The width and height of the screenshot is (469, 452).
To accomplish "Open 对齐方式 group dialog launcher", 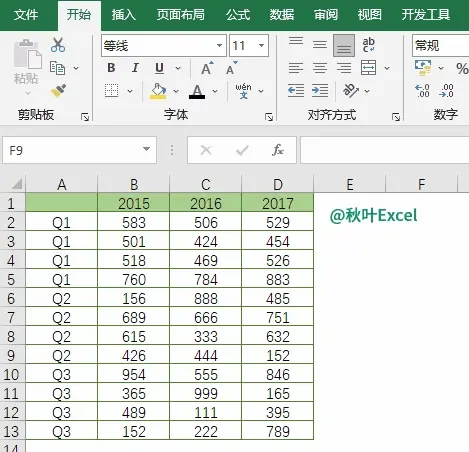I will (x=396, y=117).
